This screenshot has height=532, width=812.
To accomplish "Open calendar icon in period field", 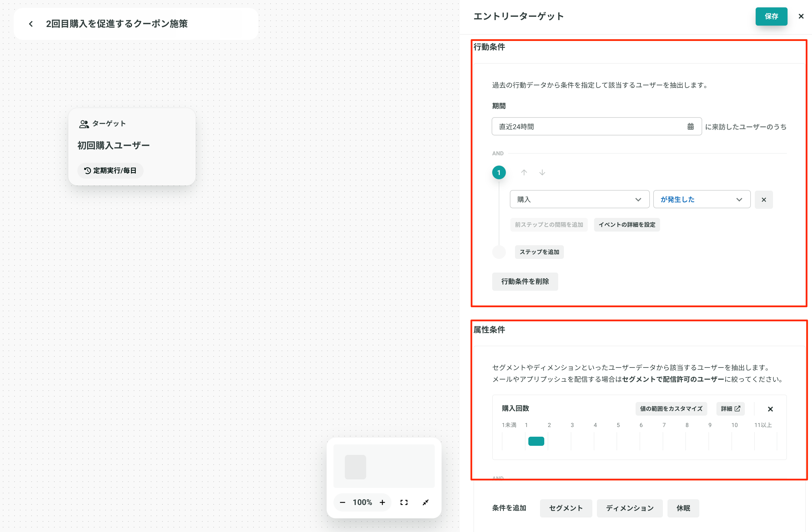I will click(690, 127).
